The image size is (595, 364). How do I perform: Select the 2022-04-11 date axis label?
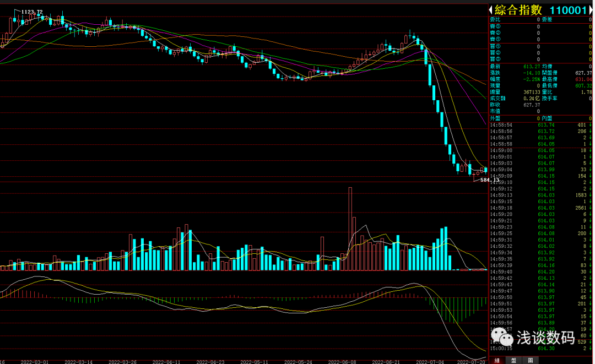click(x=166, y=362)
